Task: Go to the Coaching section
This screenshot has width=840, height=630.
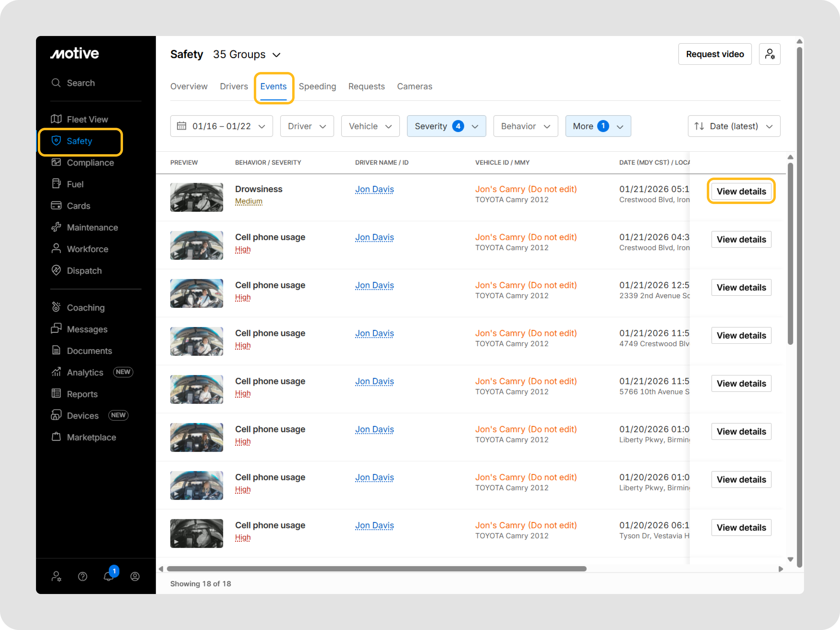Action: pos(86,307)
